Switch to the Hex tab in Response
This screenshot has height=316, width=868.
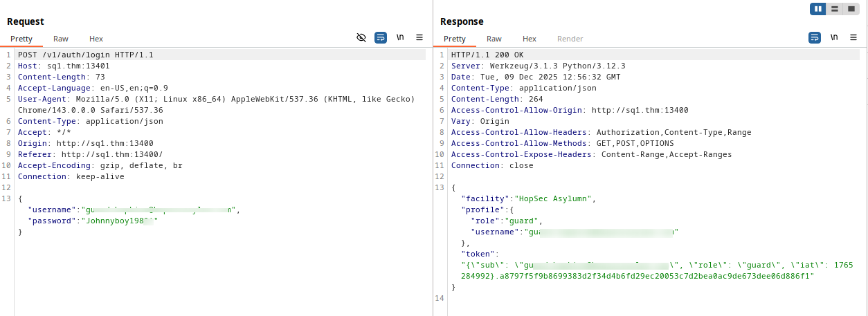(530, 39)
